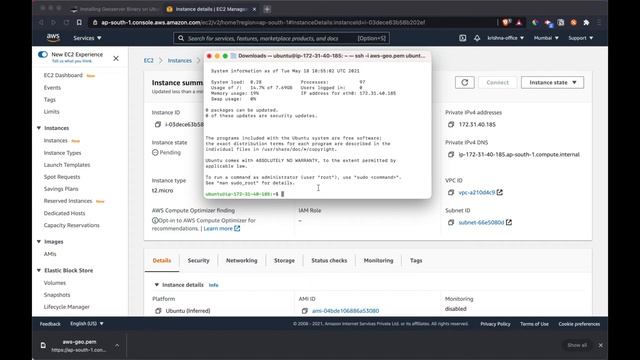This screenshot has width=640, height=360.
Task: Open EC2 Dashboard in sidebar
Action: click(x=63, y=76)
